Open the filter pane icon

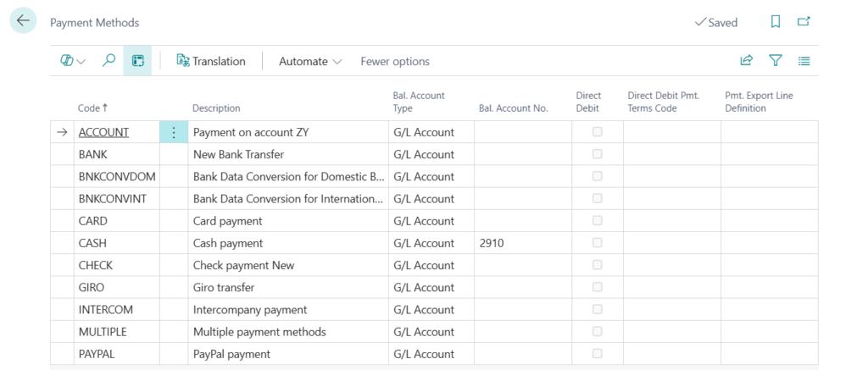(x=775, y=61)
